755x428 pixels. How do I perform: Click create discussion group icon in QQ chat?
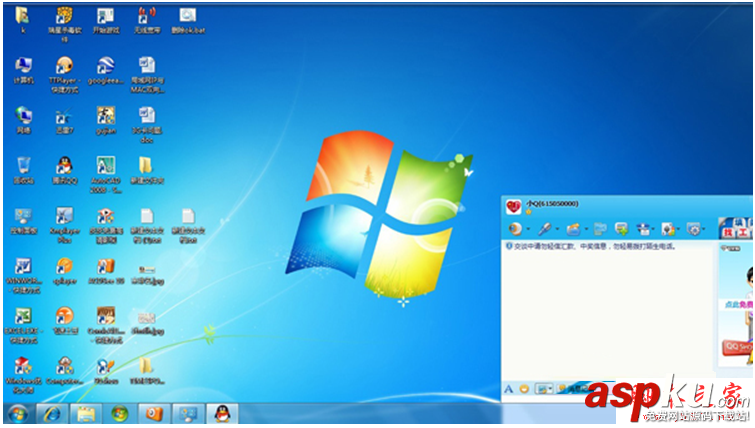[622, 229]
